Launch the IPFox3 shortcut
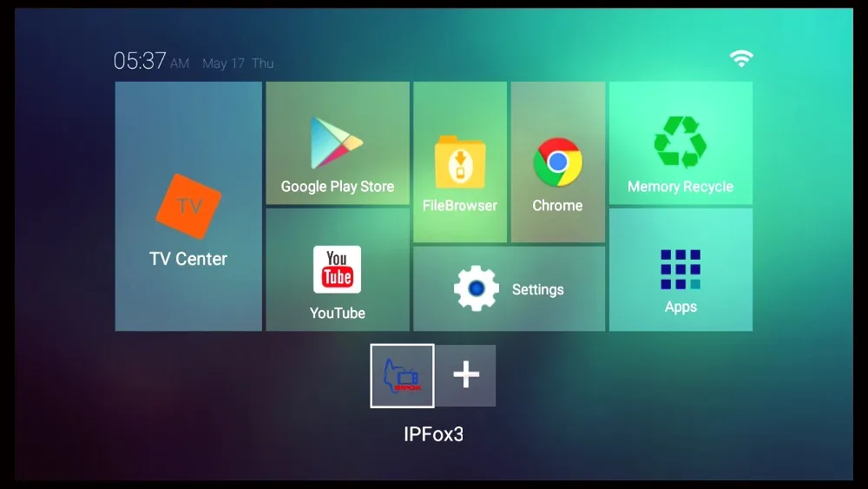Image resolution: width=868 pixels, height=489 pixels. [403, 375]
